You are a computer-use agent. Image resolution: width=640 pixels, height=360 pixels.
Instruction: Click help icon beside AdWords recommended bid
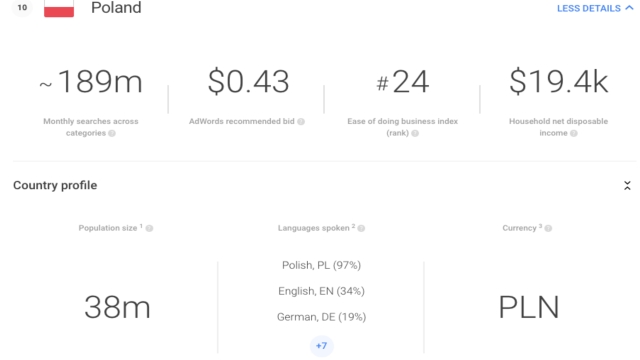pos(301,122)
